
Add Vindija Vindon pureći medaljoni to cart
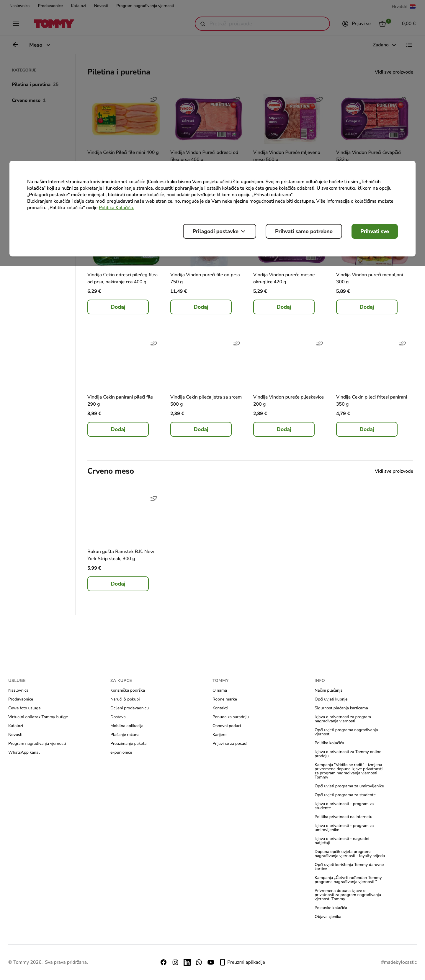367,307
